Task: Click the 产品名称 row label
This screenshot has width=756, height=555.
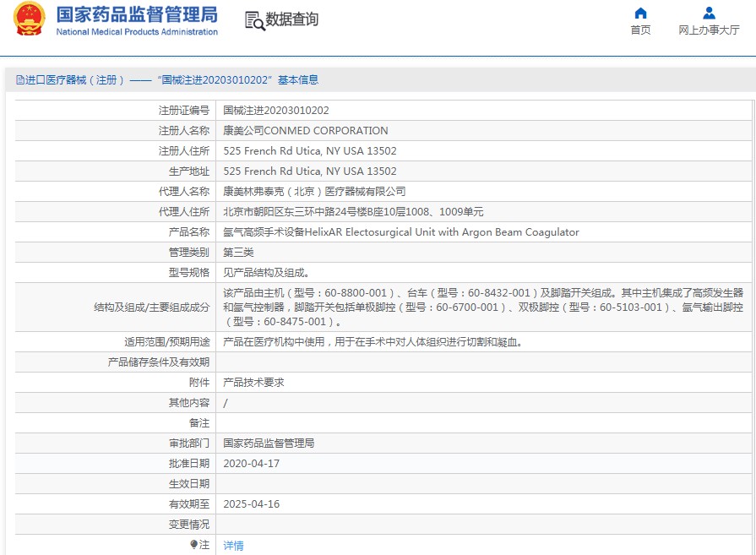Action: coord(189,232)
